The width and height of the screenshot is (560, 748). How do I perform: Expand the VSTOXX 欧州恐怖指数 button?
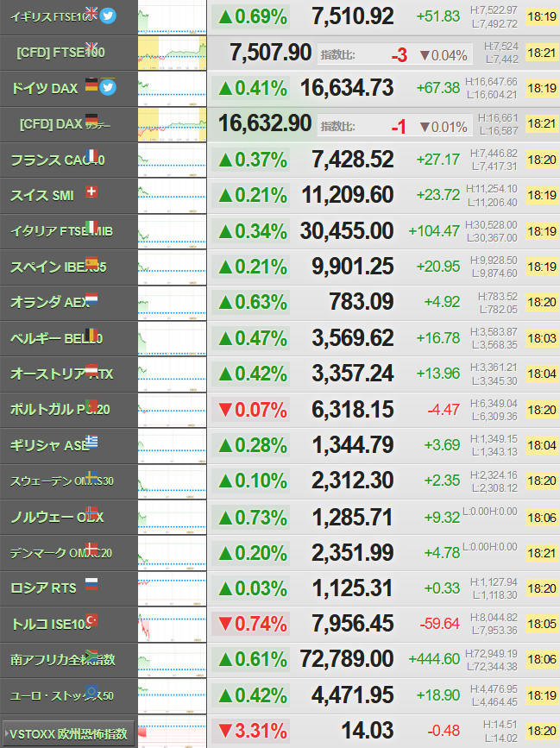[68, 733]
